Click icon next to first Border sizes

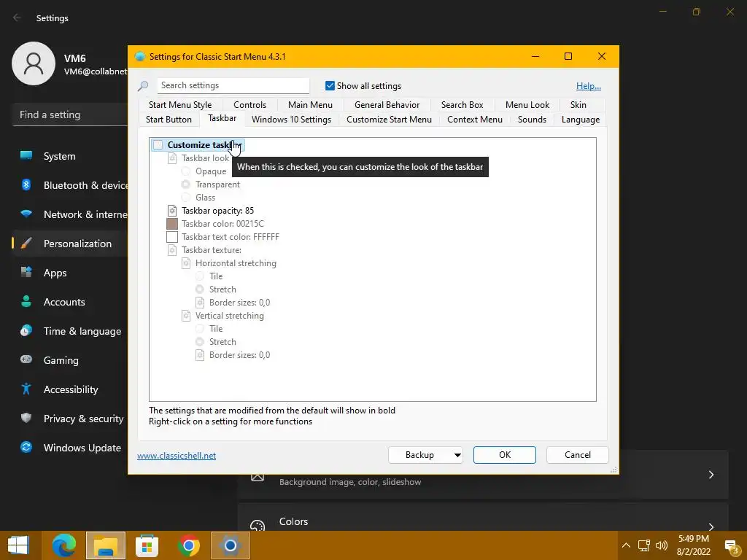[200, 303]
